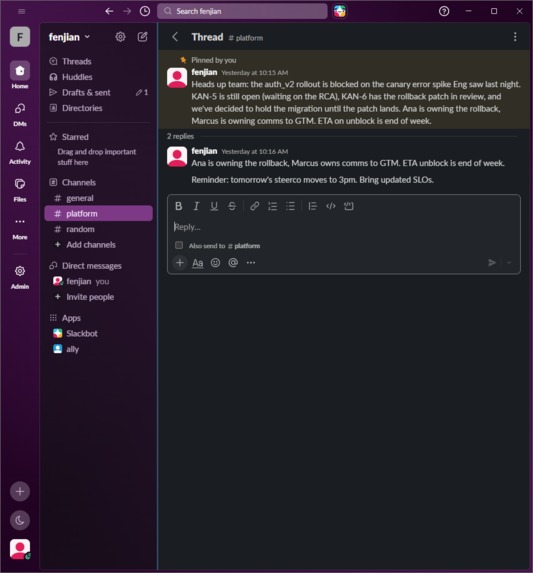This screenshot has height=573, width=533.
Task: Compose a new message icon
Action: (142, 37)
